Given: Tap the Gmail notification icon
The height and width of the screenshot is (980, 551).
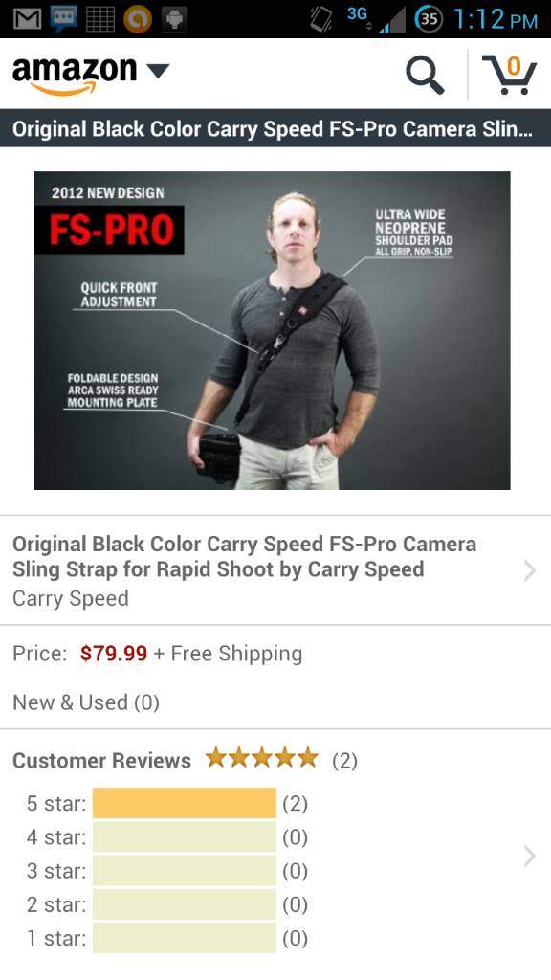Looking at the screenshot, I should coord(27,19).
